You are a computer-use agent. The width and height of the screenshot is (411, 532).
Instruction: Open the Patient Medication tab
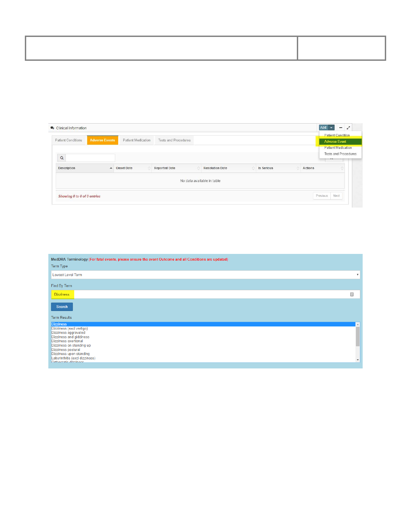[x=137, y=140]
